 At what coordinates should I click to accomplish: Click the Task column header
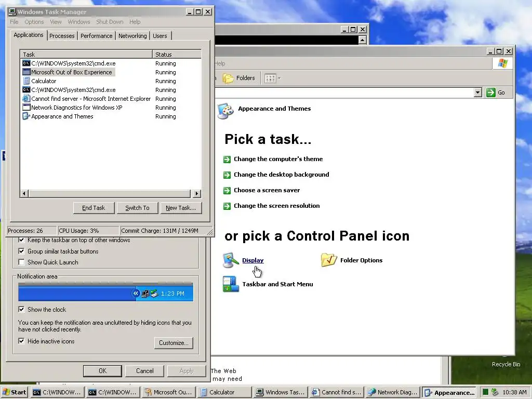tap(86, 54)
